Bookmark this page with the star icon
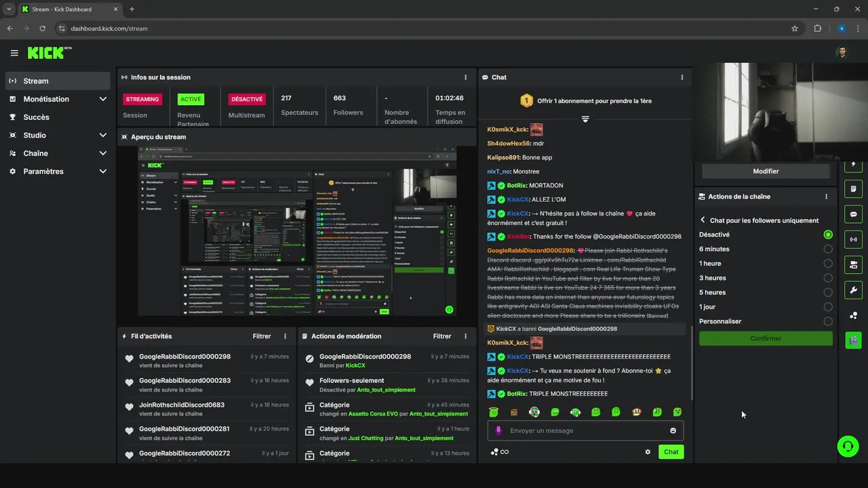Viewport: 868px width, 488px height. [x=795, y=28]
